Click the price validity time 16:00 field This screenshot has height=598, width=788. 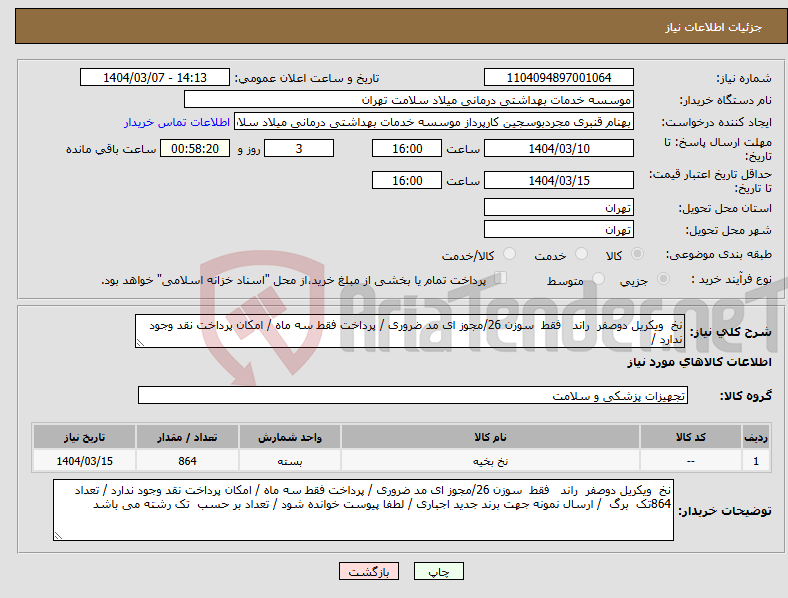[407, 180]
